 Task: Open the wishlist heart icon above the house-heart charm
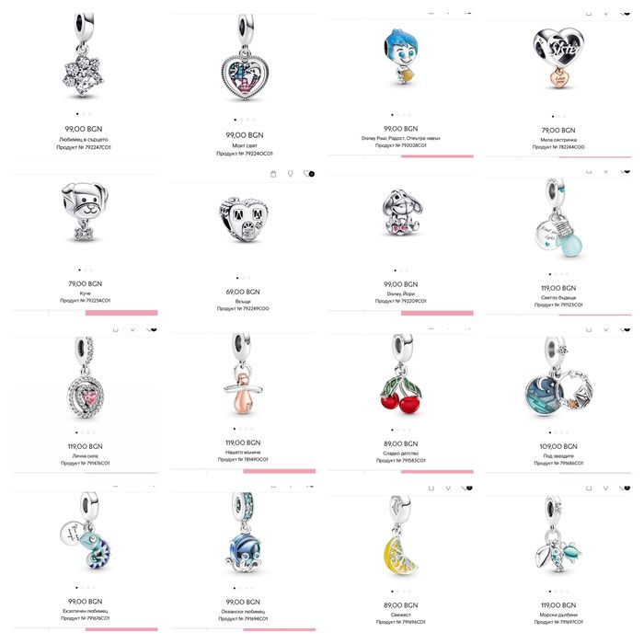click(x=308, y=174)
